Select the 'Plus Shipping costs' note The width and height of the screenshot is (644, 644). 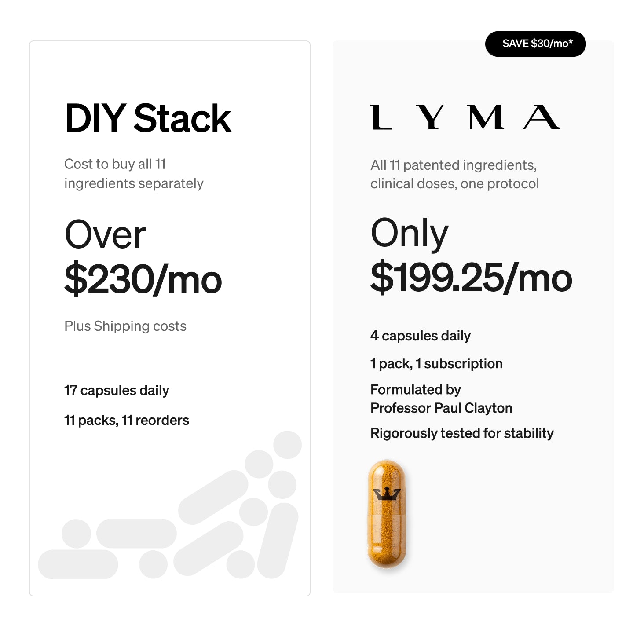click(125, 326)
